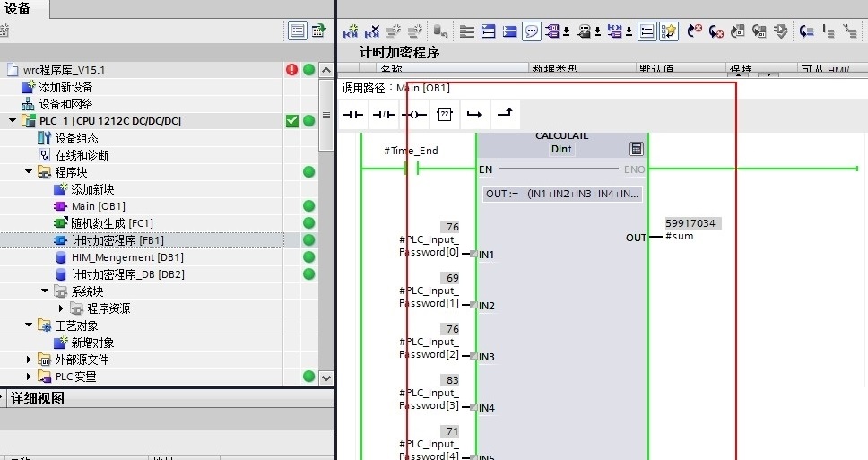Expand the 程序资源 node
The width and height of the screenshot is (868, 460).
click(x=61, y=308)
